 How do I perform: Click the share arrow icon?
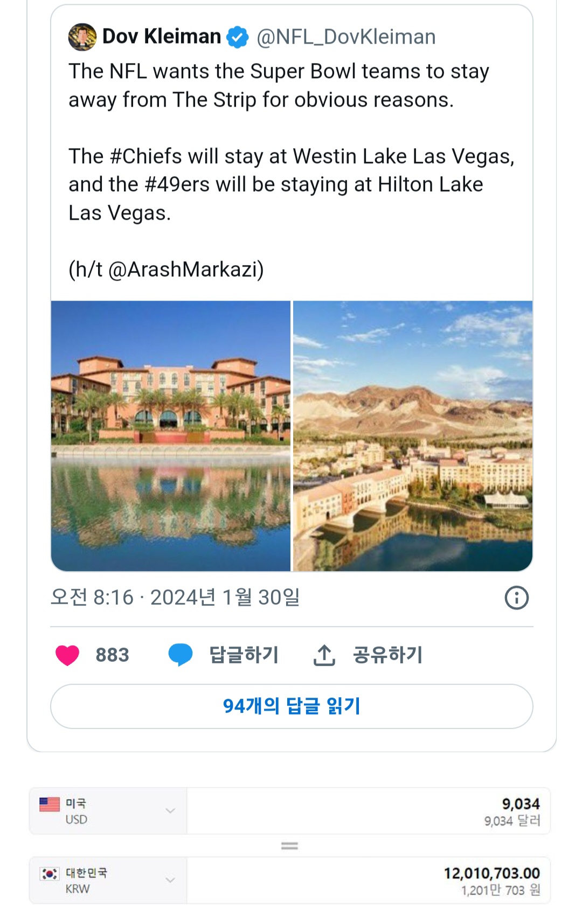324,655
